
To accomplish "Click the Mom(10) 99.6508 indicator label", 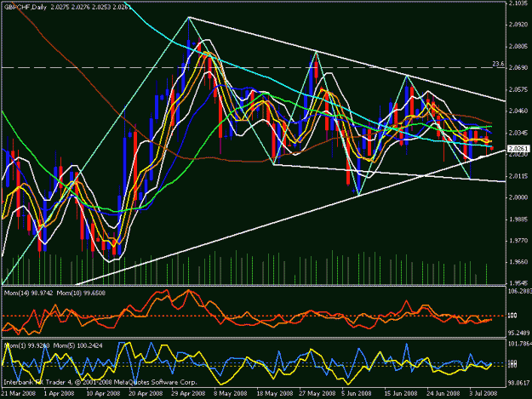I will (x=81, y=293).
